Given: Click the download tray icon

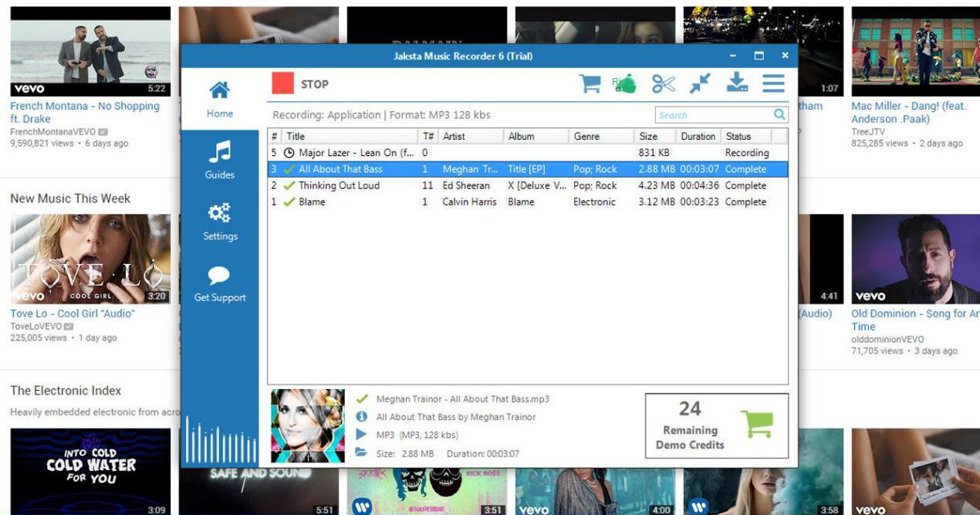Looking at the screenshot, I should 737,83.
